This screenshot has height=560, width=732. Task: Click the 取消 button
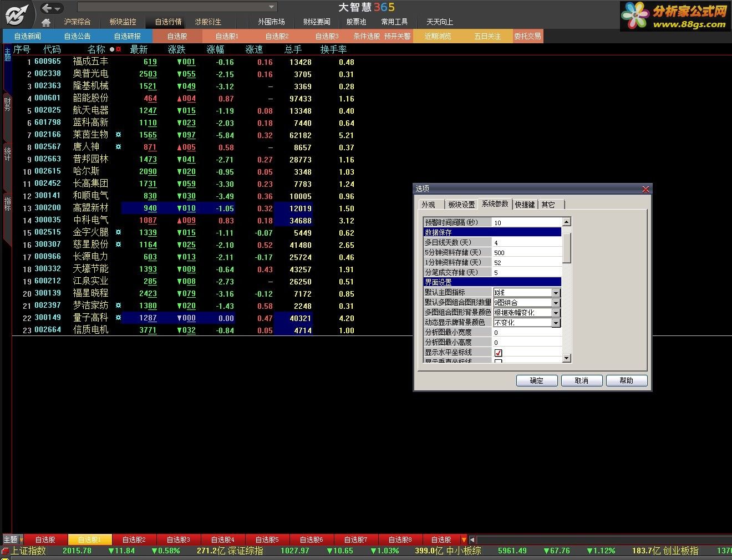pyautogui.click(x=581, y=381)
